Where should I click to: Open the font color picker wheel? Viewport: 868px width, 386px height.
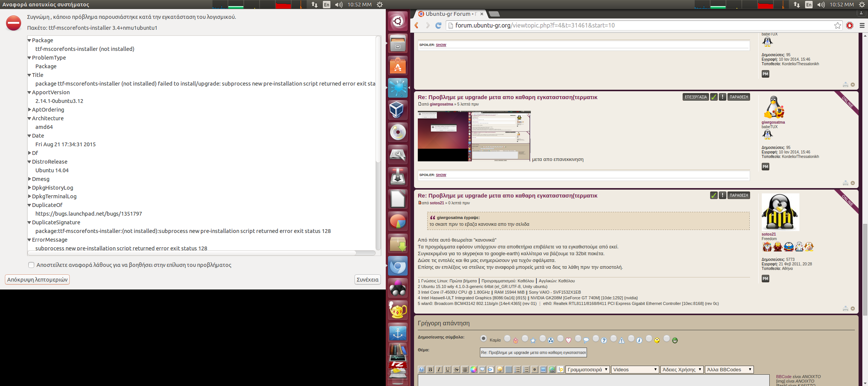tap(474, 369)
